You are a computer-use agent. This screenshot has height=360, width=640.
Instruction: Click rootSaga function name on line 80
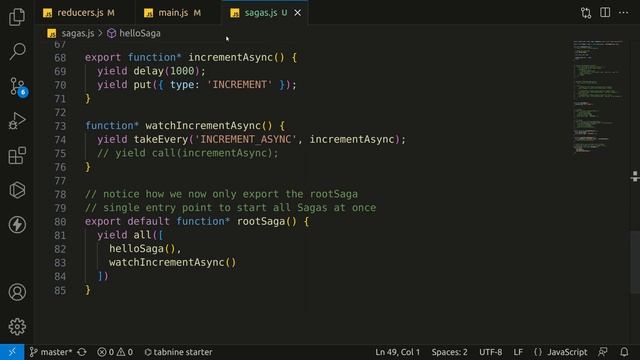(261, 221)
